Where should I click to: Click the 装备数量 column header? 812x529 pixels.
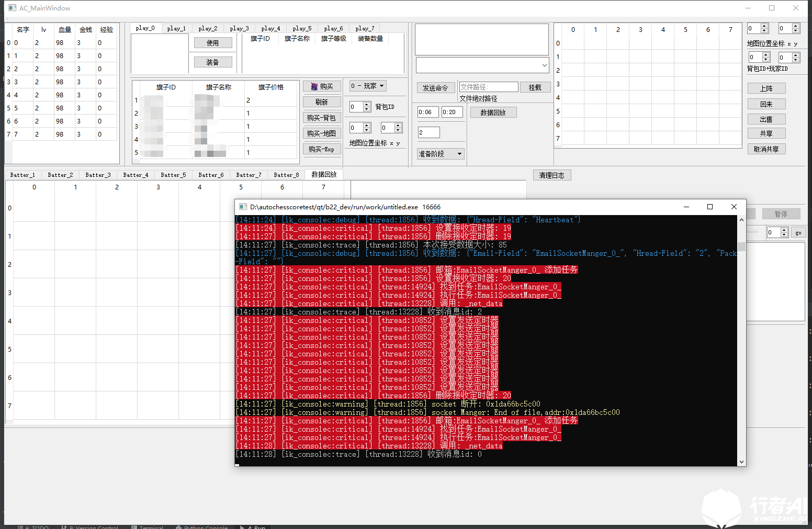[x=370, y=39]
